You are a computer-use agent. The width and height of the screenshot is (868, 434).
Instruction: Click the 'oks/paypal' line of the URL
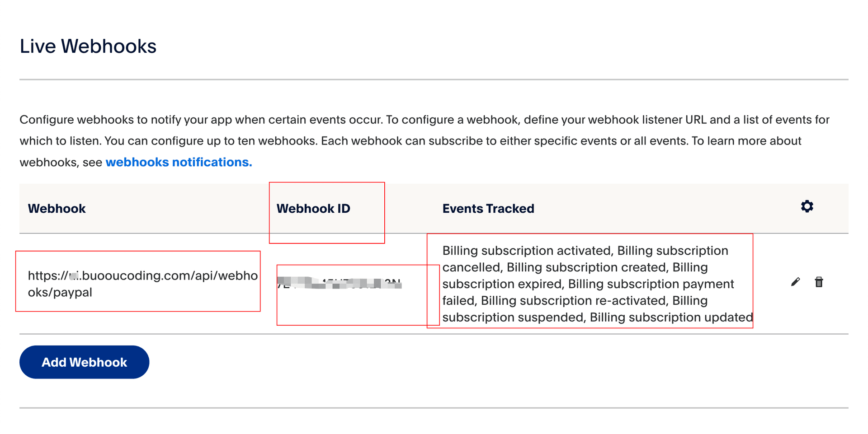pos(60,293)
